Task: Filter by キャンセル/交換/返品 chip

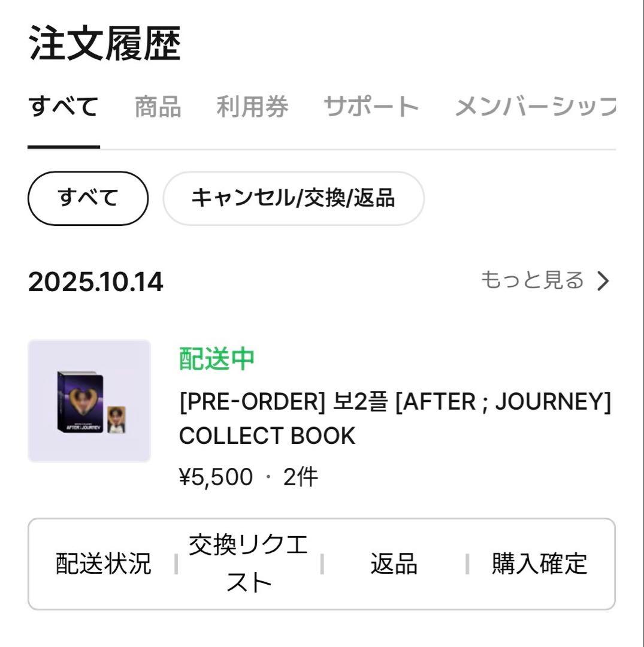Action: 293,198
